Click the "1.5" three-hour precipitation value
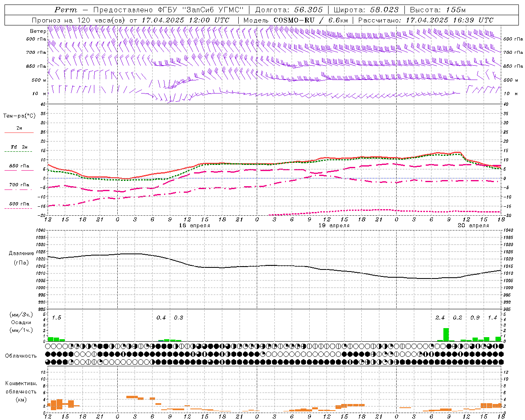 click(57, 318)
